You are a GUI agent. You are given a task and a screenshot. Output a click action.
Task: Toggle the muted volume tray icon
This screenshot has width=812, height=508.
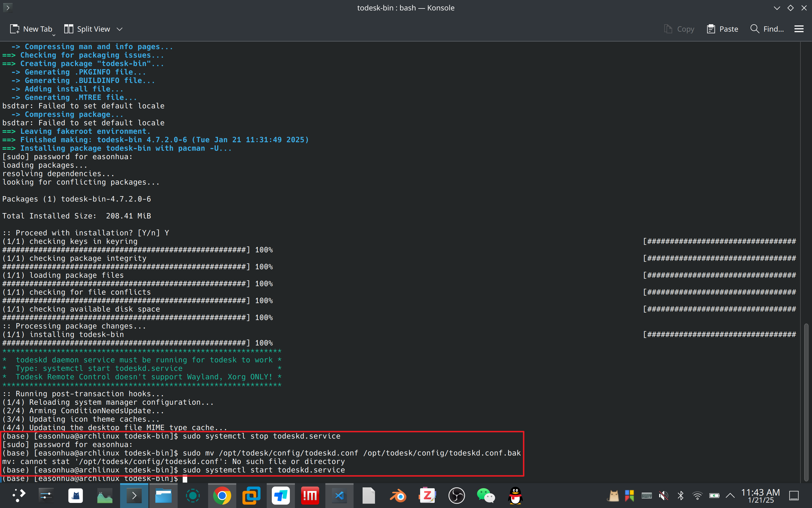pos(663,496)
